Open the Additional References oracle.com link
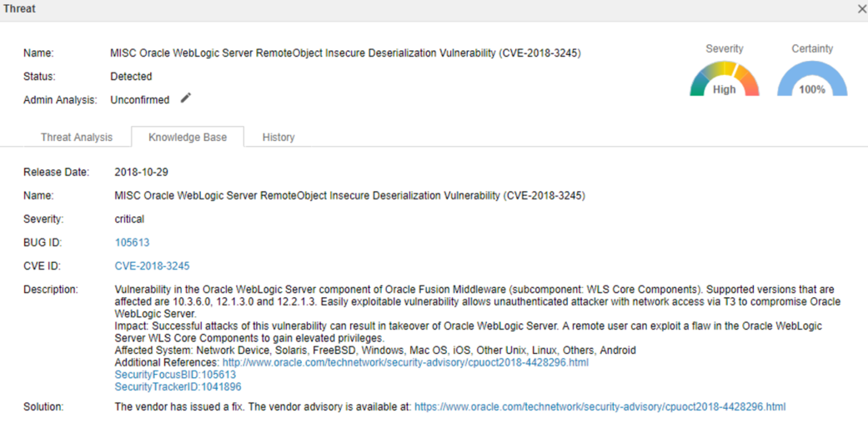Viewport: 868px width, 429px height. click(x=405, y=362)
